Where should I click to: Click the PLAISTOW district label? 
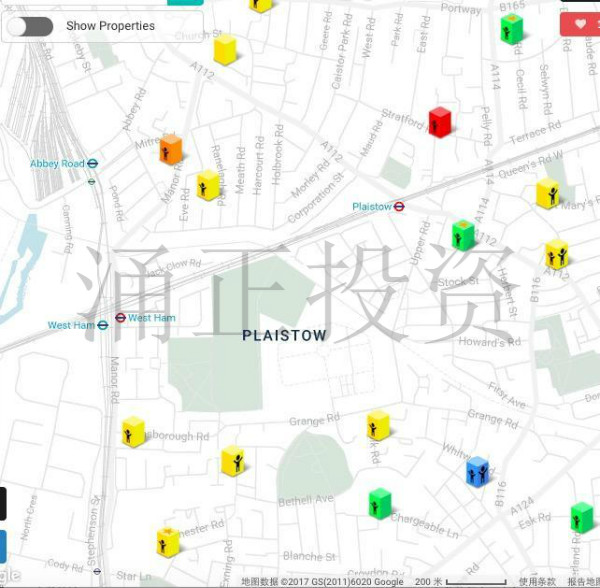coord(284,336)
